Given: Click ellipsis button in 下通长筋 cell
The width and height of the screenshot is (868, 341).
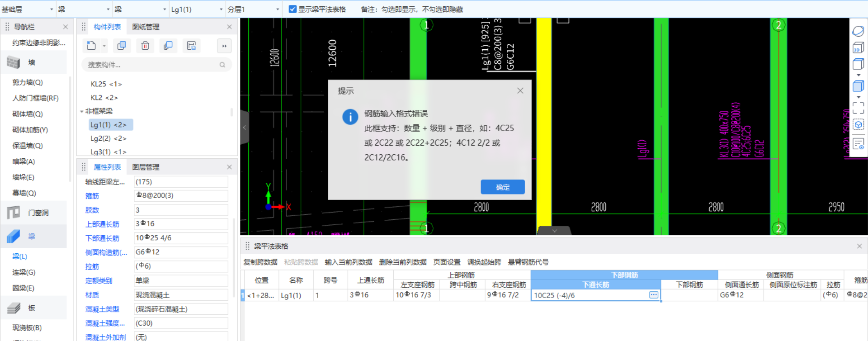Looking at the screenshot, I should pyautogui.click(x=654, y=295).
